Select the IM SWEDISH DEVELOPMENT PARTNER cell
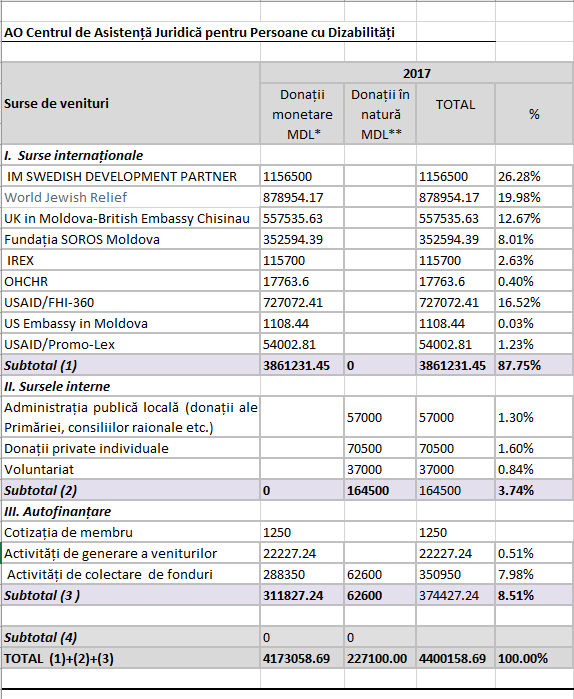574x699 pixels. (x=131, y=177)
